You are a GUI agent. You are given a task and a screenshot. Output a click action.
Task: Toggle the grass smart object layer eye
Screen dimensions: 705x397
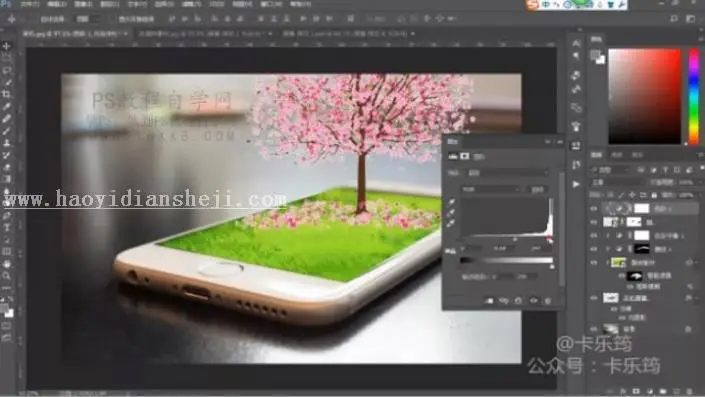[594, 263]
